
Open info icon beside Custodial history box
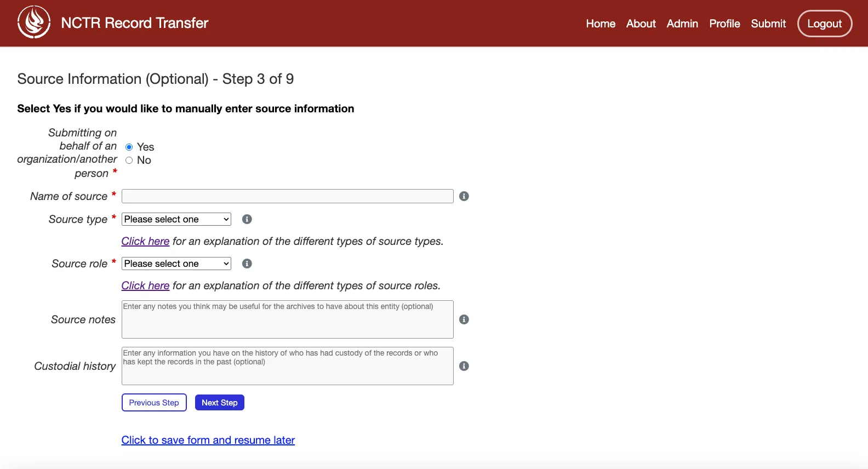(464, 366)
